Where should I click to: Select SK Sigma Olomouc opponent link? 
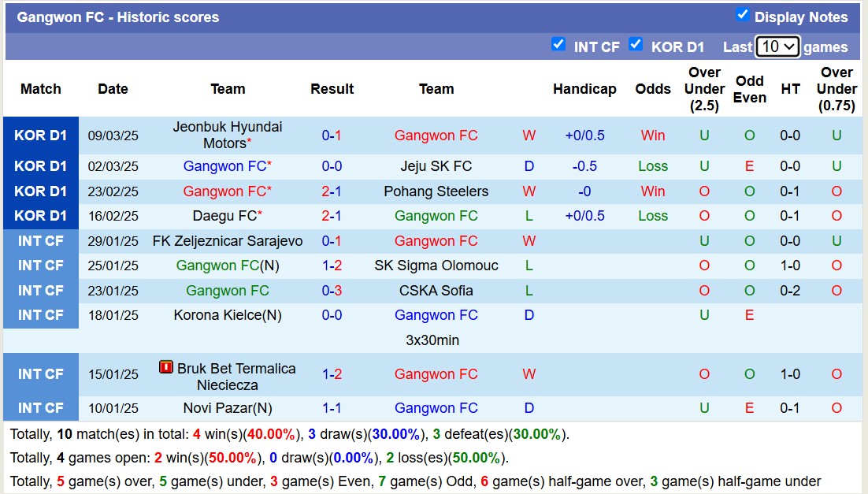coord(436,266)
